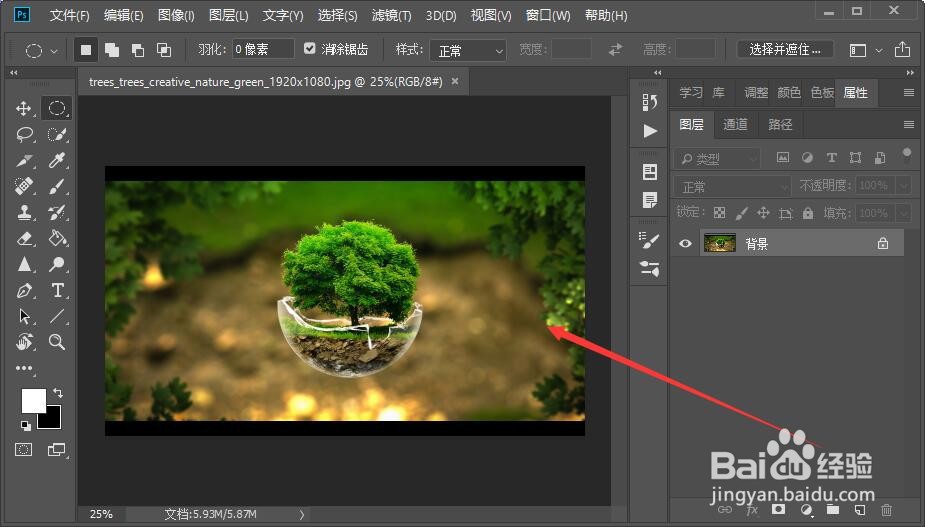Select the Pen tool
Image resolution: width=925 pixels, height=527 pixels.
[24, 290]
